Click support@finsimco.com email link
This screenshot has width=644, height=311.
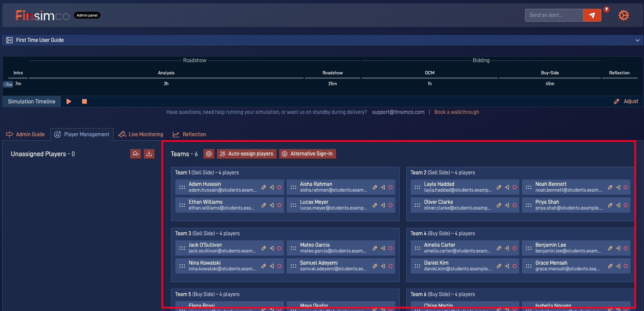pos(398,112)
